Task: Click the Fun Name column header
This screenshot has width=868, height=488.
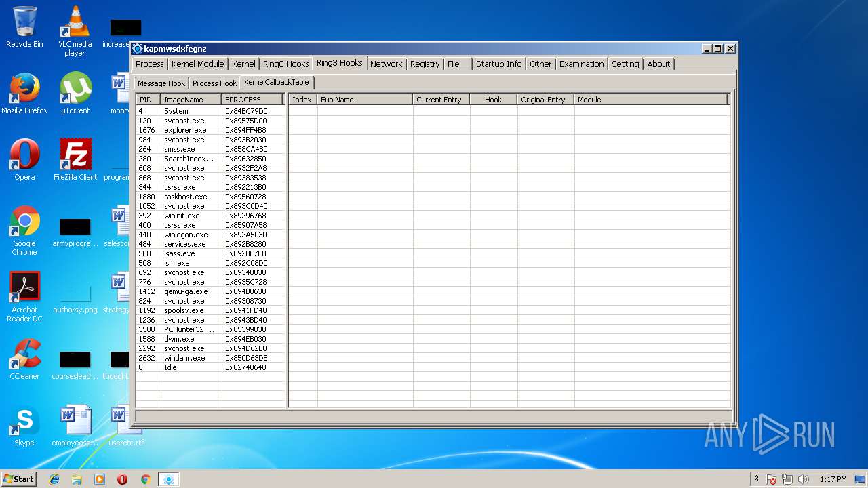Action: coord(365,99)
